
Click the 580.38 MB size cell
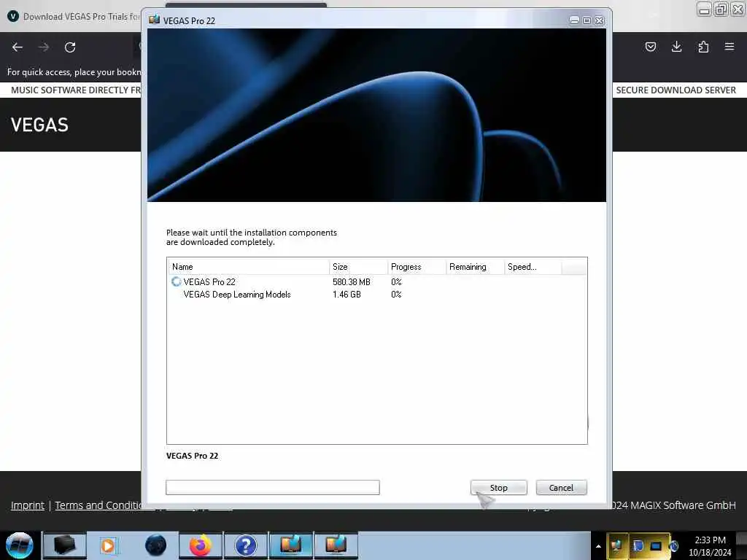click(x=351, y=282)
